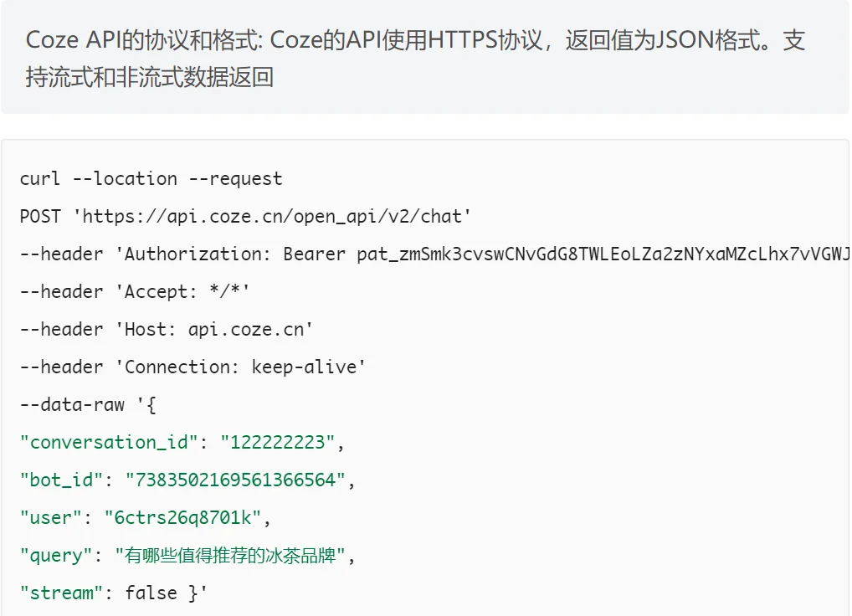This screenshot has height=616, width=852.
Task: Click the 'Connection: keep-alive' header line
Action: (192, 367)
